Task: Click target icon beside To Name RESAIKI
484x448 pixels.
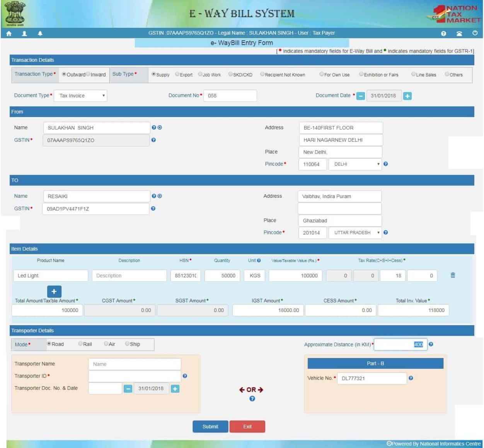Action: coord(160,196)
